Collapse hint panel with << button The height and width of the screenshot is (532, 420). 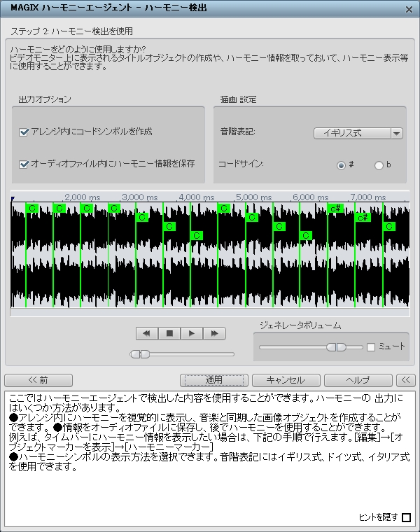(x=406, y=380)
